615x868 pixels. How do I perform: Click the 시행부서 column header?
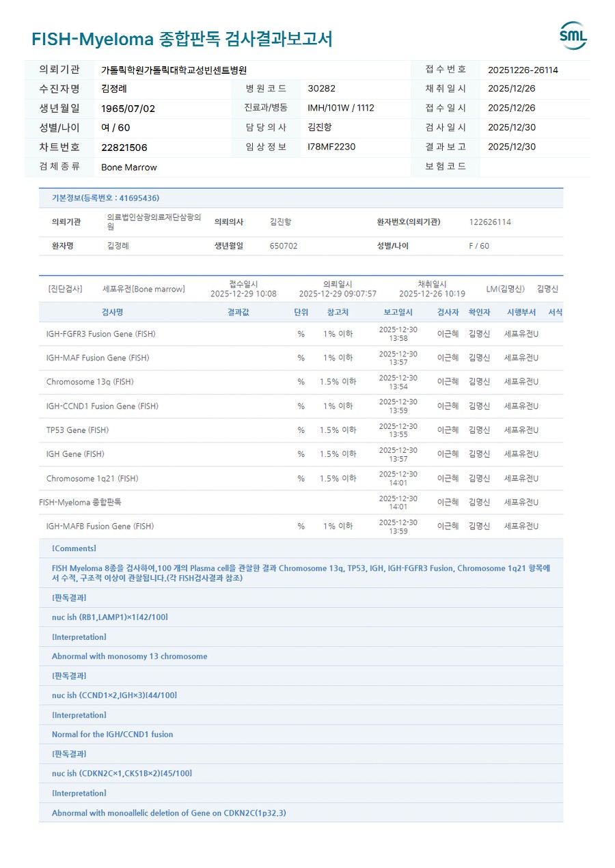pyautogui.click(x=521, y=312)
